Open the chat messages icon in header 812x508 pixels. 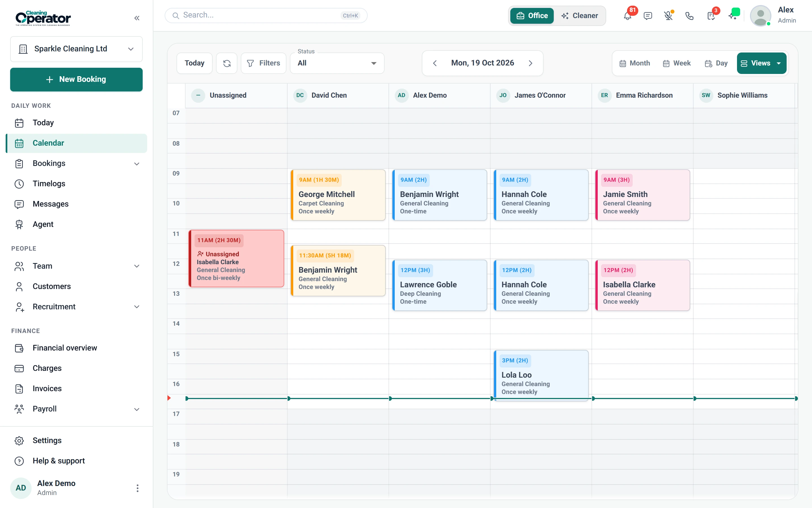(x=648, y=16)
